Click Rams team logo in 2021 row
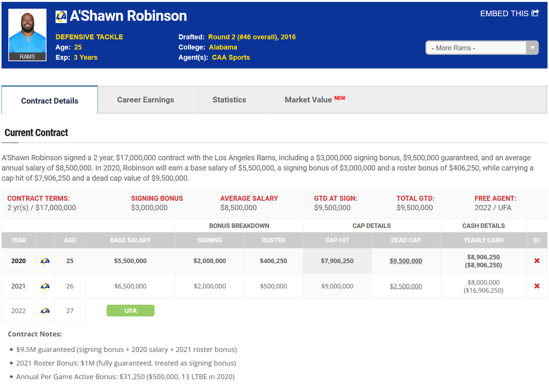The height and width of the screenshot is (392, 549). [45, 286]
